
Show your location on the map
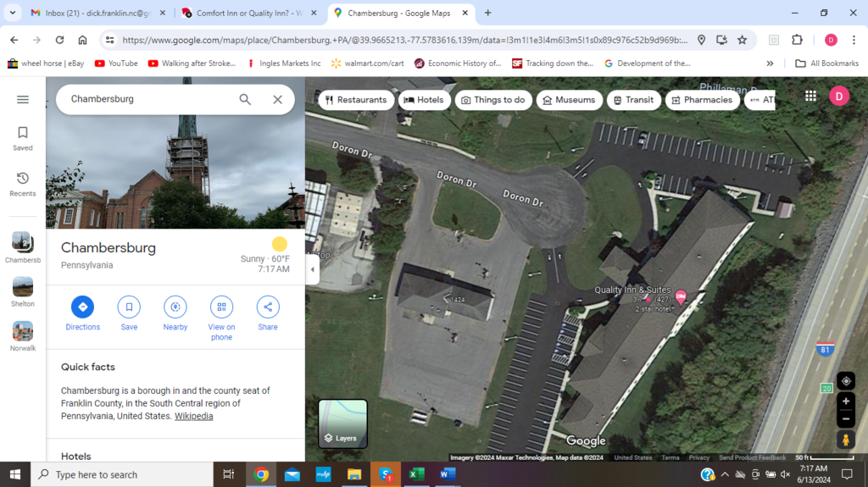[x=846, y=381]
